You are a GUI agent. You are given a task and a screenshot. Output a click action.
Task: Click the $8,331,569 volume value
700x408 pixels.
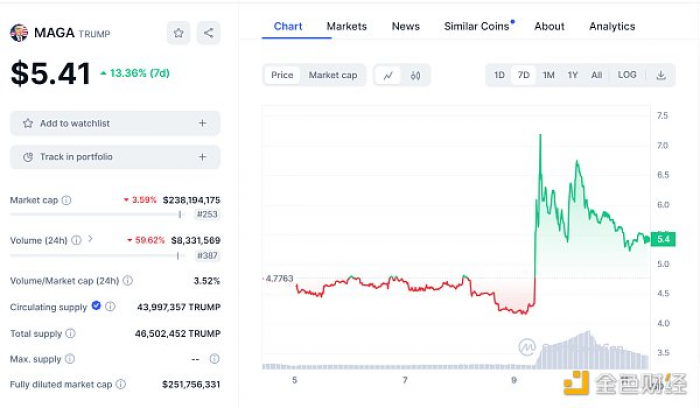pos(196,240)
